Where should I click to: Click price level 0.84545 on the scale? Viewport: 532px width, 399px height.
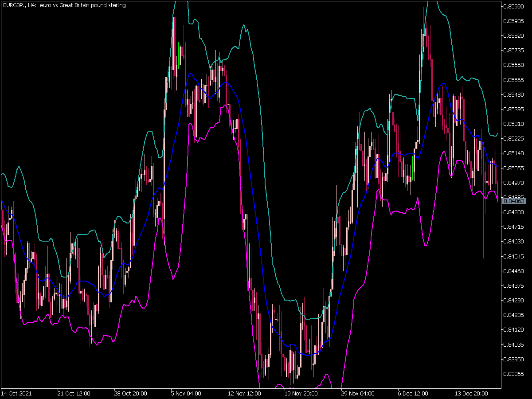point(514,256)
